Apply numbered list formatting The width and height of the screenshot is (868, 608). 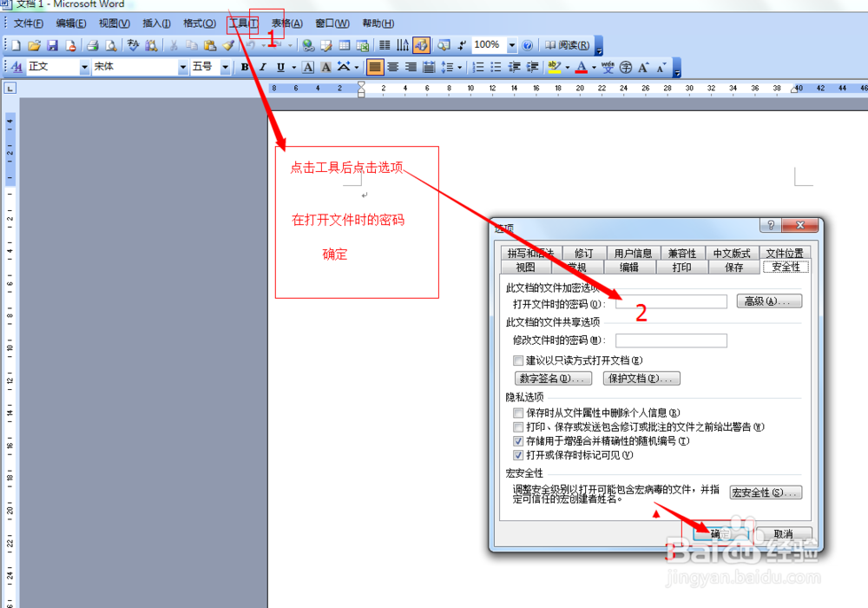click(478, 67)
